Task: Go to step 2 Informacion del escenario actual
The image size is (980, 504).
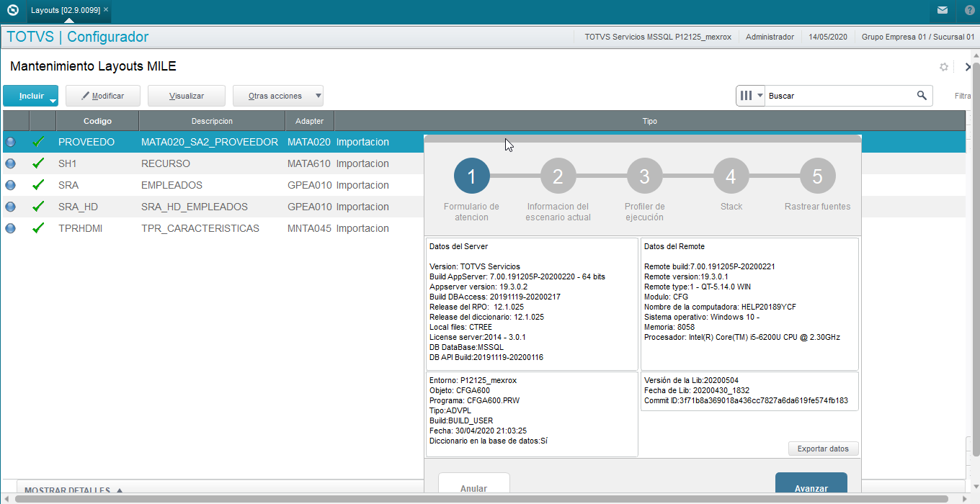Action: click(558, 176)
